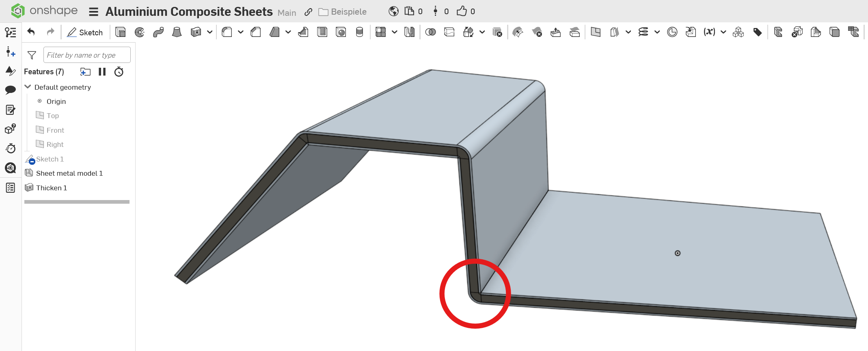Select the three-cubes Composite part tool

(738, 32)
